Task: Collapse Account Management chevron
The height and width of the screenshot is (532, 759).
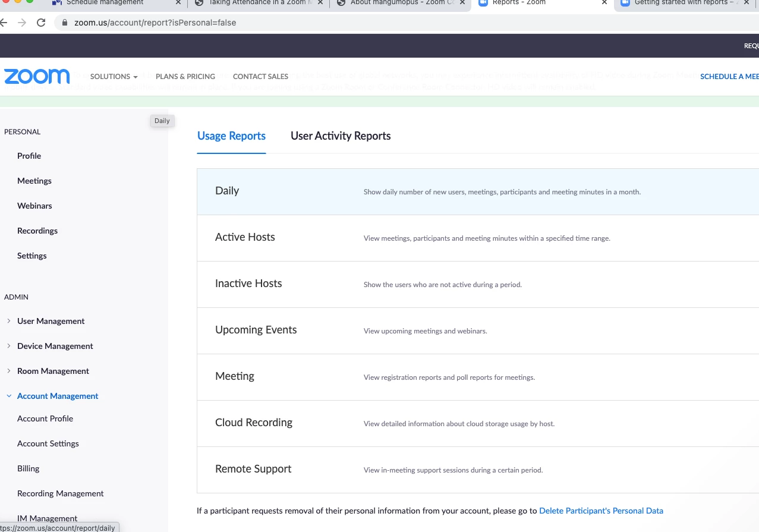Action: (9, 396)
